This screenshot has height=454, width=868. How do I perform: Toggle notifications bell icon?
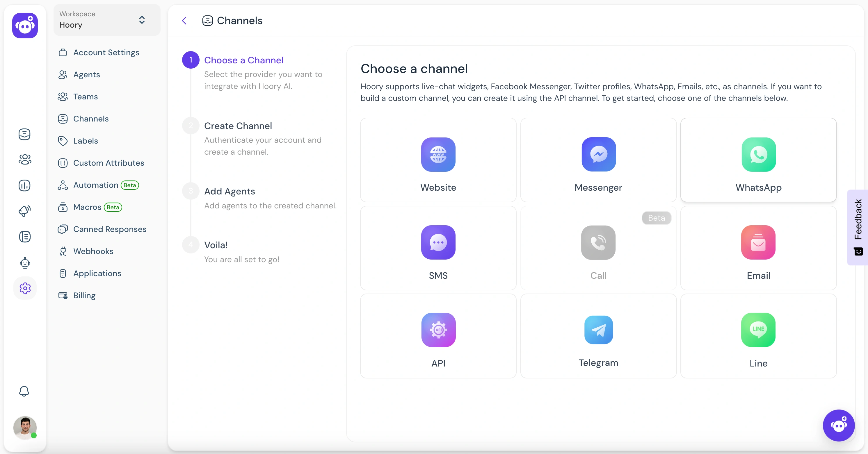tap(24, 391)
